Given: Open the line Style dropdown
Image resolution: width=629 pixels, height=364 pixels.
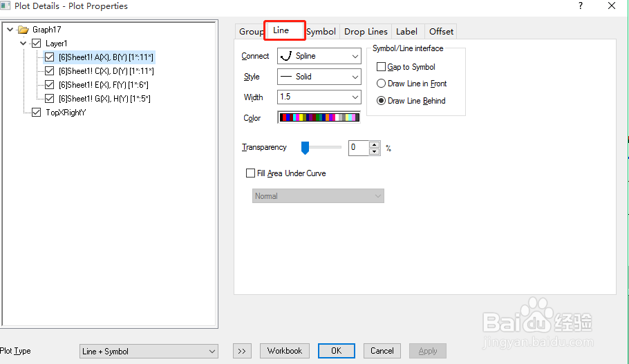Looking at the screenshot, I should (x=319, y=77).
